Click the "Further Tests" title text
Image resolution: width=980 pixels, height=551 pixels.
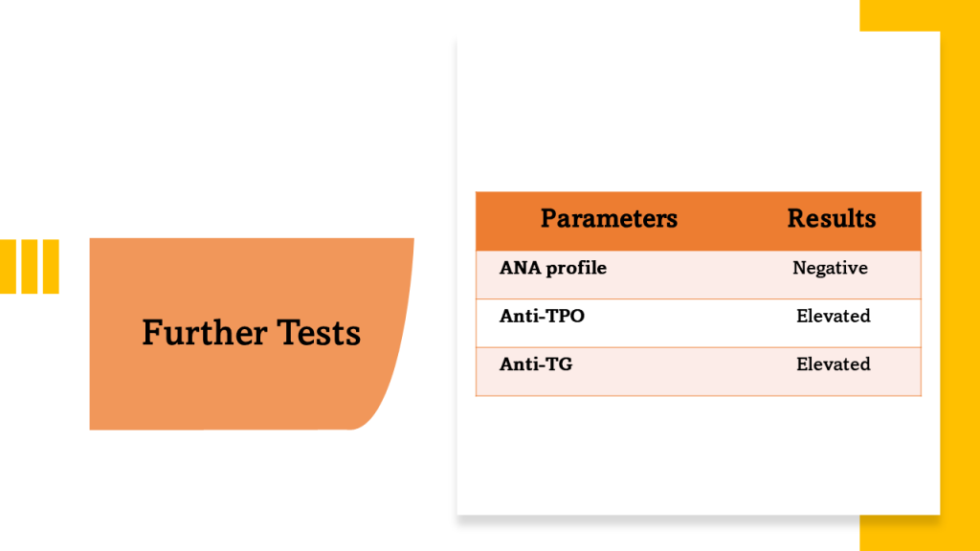(251, 333)
